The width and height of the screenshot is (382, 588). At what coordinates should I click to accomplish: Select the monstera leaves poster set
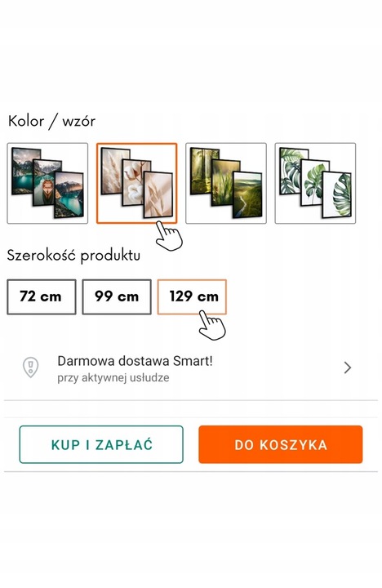pos(315,184)
